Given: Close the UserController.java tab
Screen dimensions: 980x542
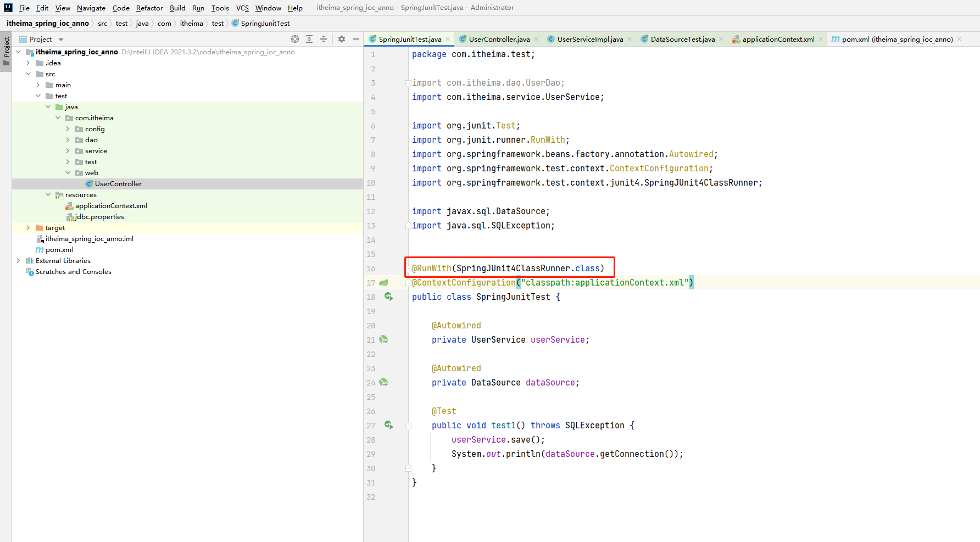Looking at the screenshot, I should [536, 39].
